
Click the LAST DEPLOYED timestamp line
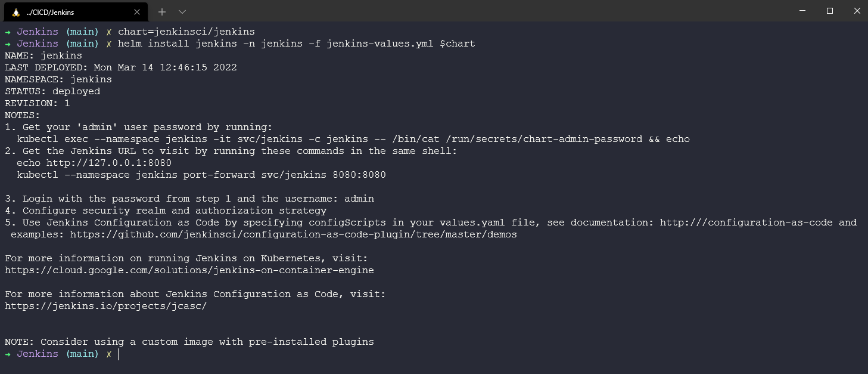point(121,67)
